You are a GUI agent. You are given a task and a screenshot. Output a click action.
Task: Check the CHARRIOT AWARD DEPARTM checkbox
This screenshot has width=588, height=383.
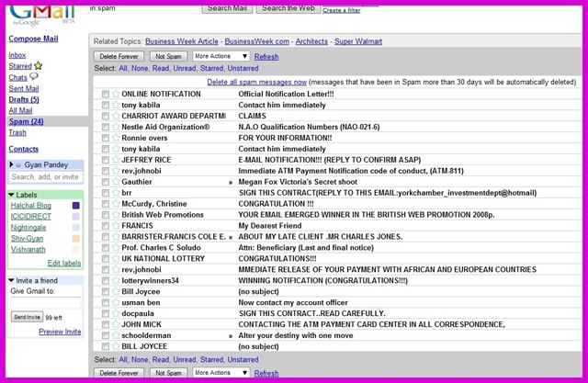pyautogui.click(x=106, y=116)
